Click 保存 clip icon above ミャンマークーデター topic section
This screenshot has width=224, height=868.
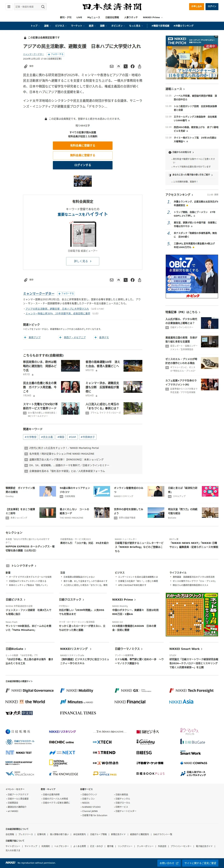click(x=26, y=280)
